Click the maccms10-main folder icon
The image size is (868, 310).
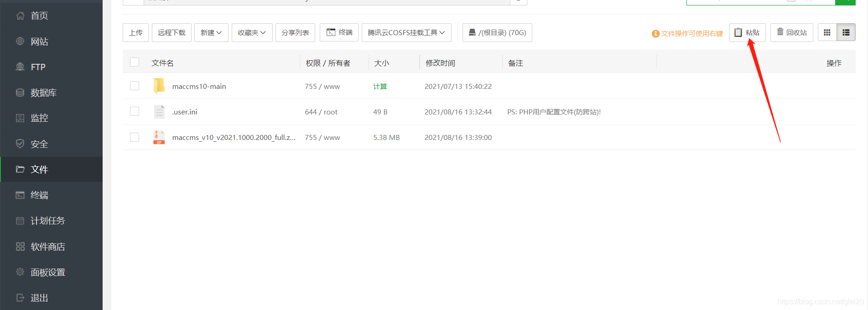pyautogui.click(x=159, y=86)
